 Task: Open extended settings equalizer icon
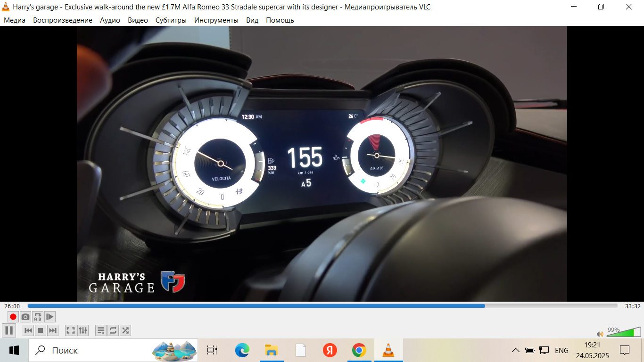point(83,330)
